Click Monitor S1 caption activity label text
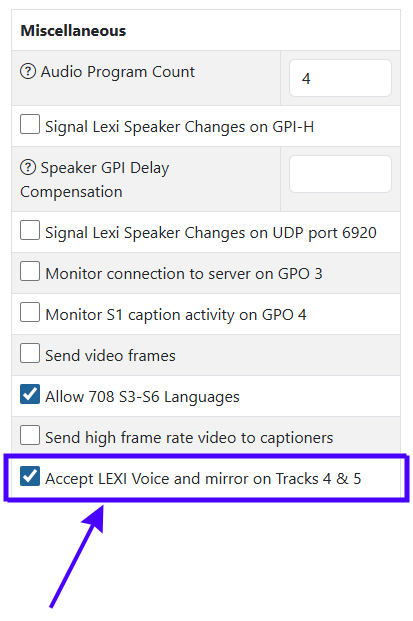 (176, 315)
